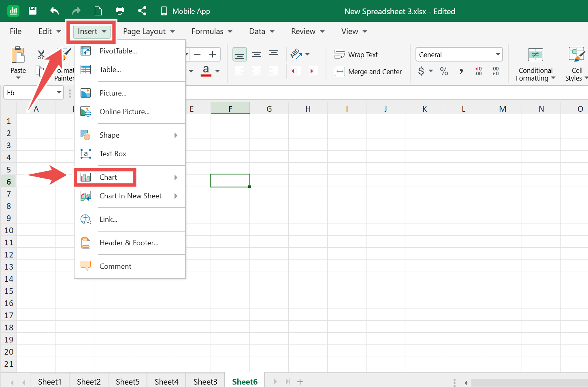Open the Edit menu
The width and height of the screenshot is (588, 387).
(49, 31)
